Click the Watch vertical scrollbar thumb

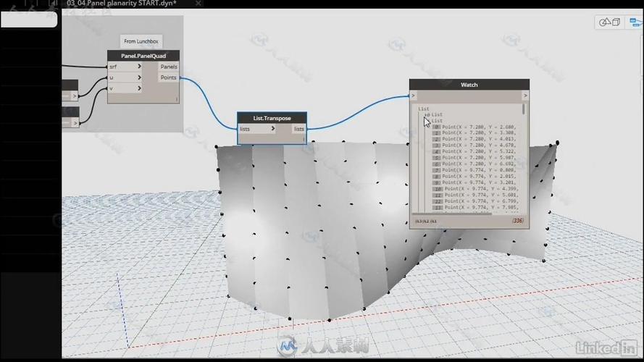click(x=523, y=109)
